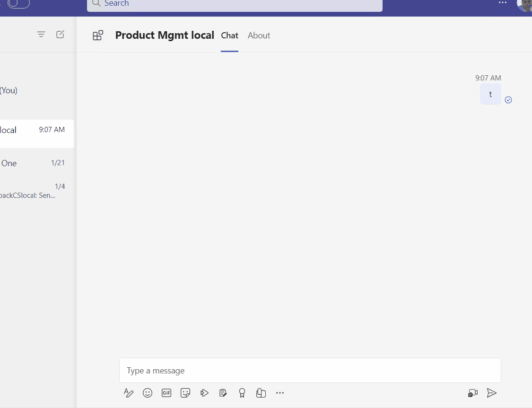
Task: Open the Actions and apps icon
Action: coord(204,393)
